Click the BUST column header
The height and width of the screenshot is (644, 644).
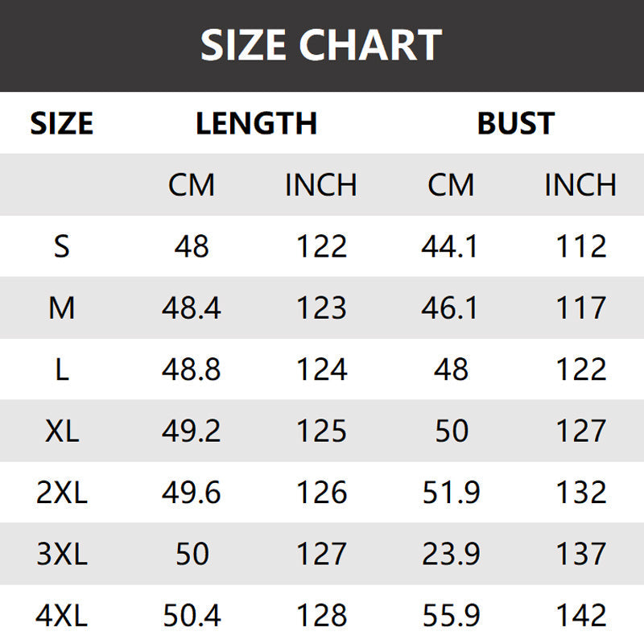pyautogui.click(x=515, y=123)
